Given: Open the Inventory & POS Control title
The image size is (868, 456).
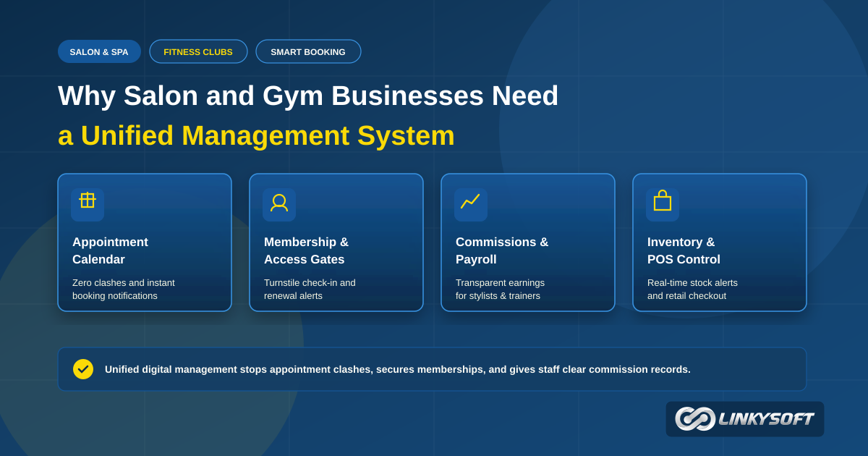Looking at the screenshot, I should coord(684,250).
